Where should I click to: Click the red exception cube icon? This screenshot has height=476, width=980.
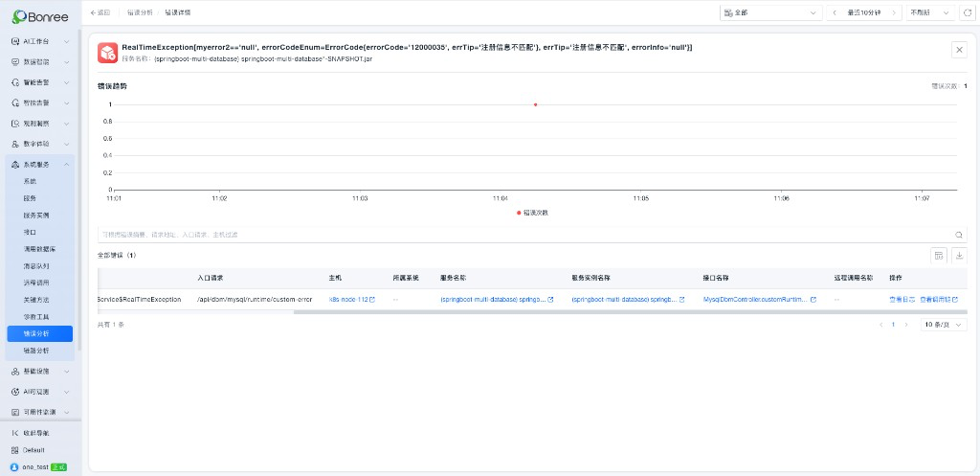point(107,53)
